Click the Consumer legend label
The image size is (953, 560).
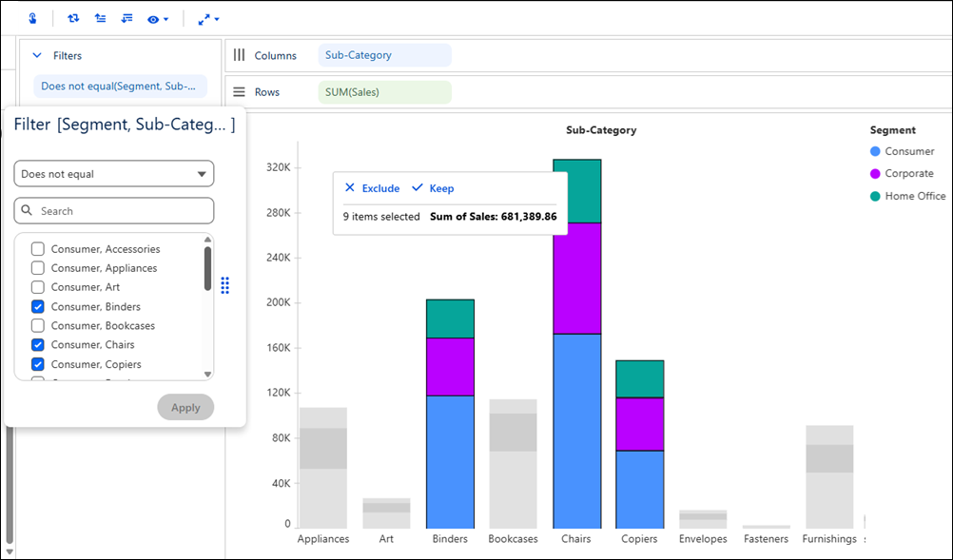coord(909,151)
